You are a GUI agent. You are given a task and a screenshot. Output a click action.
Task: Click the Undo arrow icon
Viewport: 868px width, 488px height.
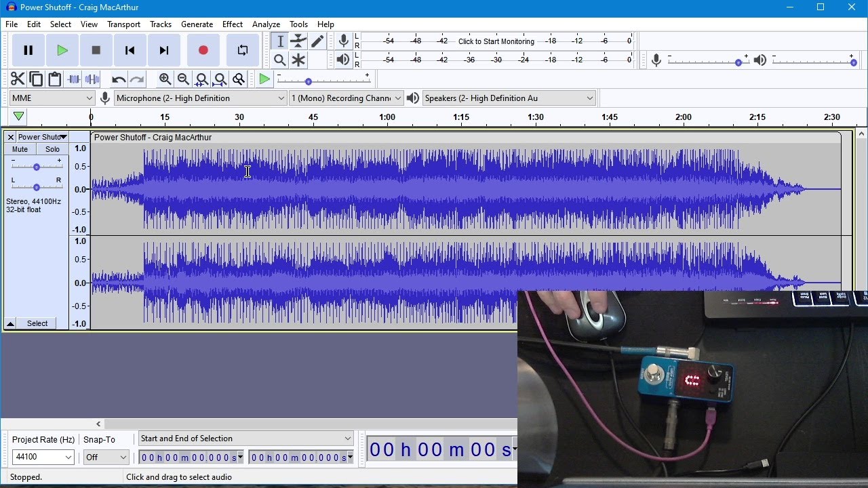tap(119, 79)
